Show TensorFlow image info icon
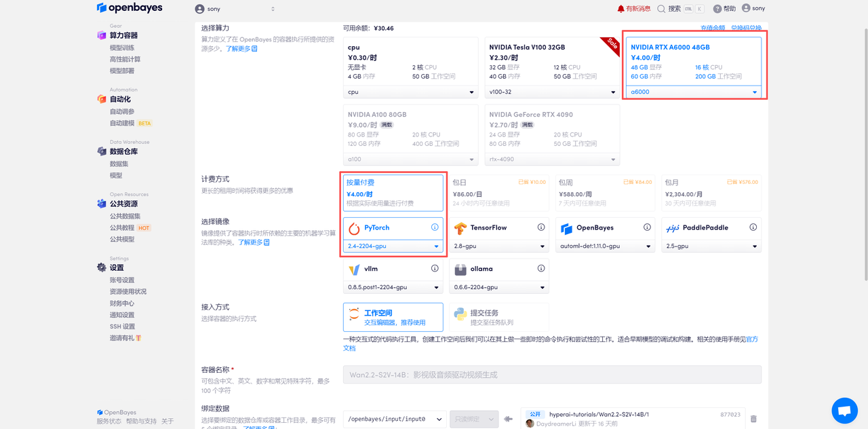Viewport: 868px width, 429px height. click(x=541, y=227)
